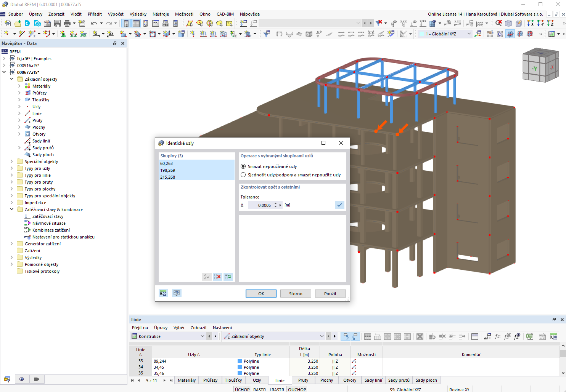Increase tolerance using spinner up arrow
This screenshot has height=392, width=566.
[x=275, y=203]
